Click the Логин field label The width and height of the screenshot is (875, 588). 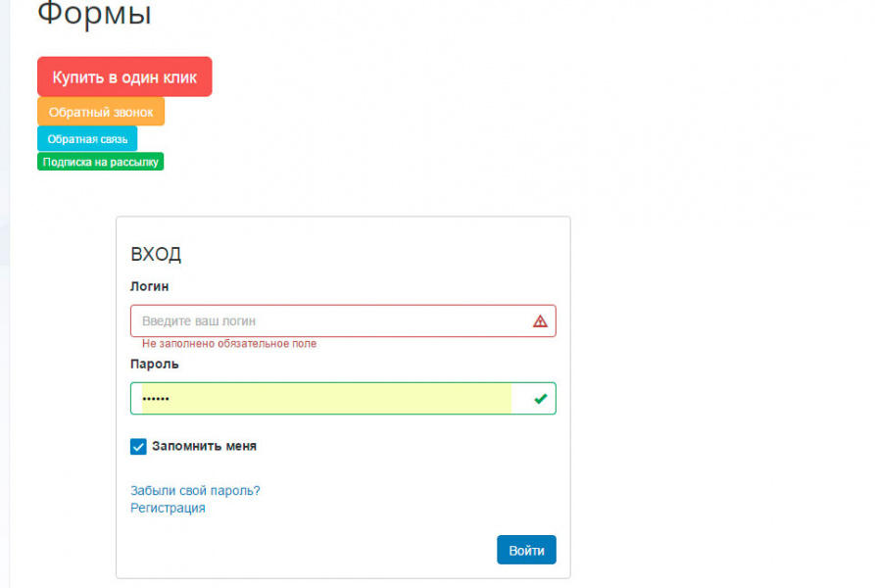[149, 286]
